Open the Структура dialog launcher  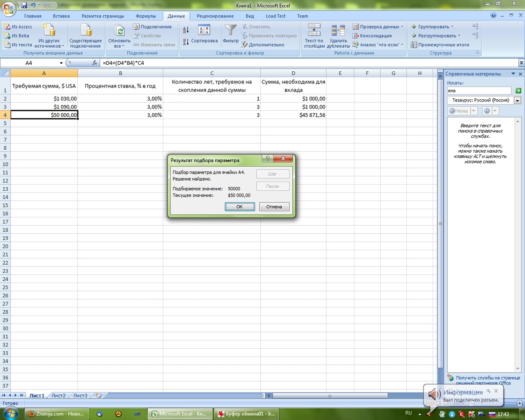(x=477, y=53)
